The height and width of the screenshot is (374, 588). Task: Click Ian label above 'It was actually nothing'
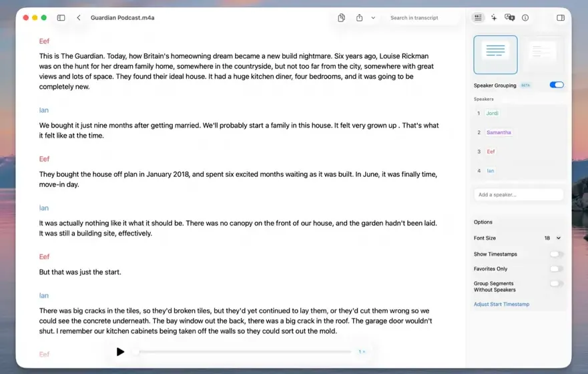pos(44,208)
